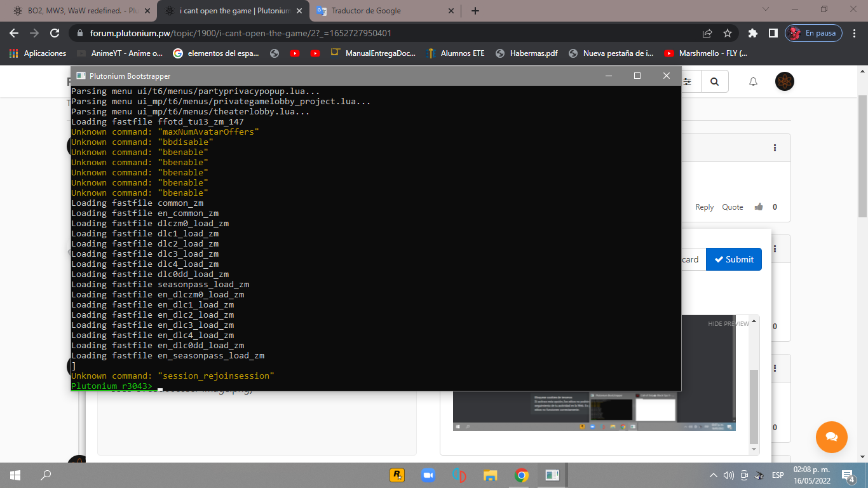Open the Windows Start menu
The image size is (868, 488).
pyautogui.click(x=15, y=475)
